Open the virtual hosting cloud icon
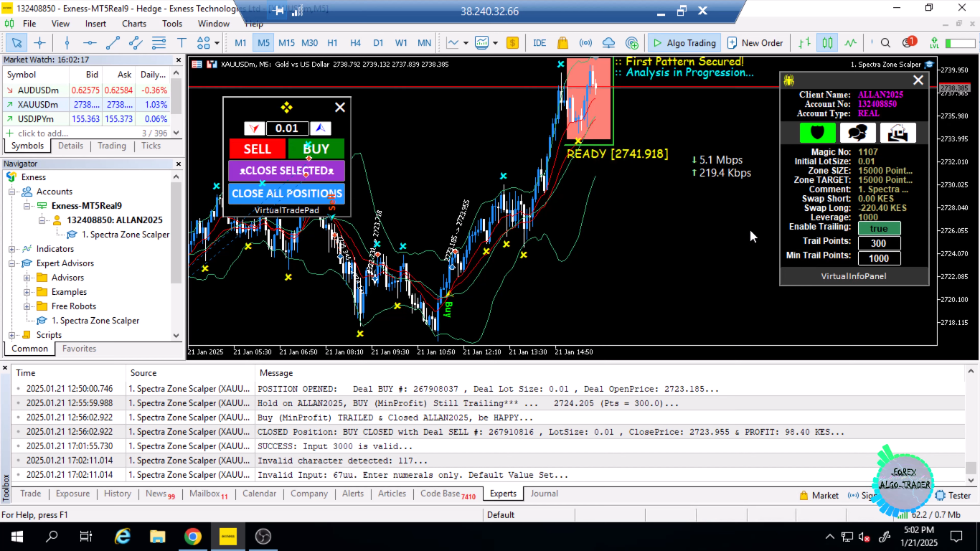This screenshot has width=980, height=551. (x=609, y=43)
